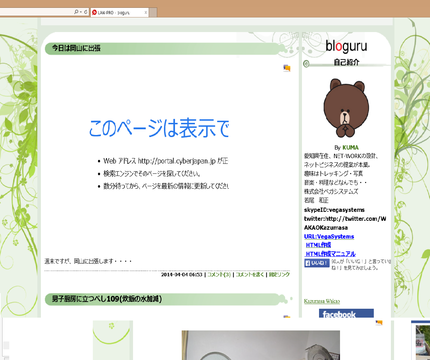The height and width of the screenshot is (360, 430).
Task: Close the open browser tab
Action: pos(146,12)
